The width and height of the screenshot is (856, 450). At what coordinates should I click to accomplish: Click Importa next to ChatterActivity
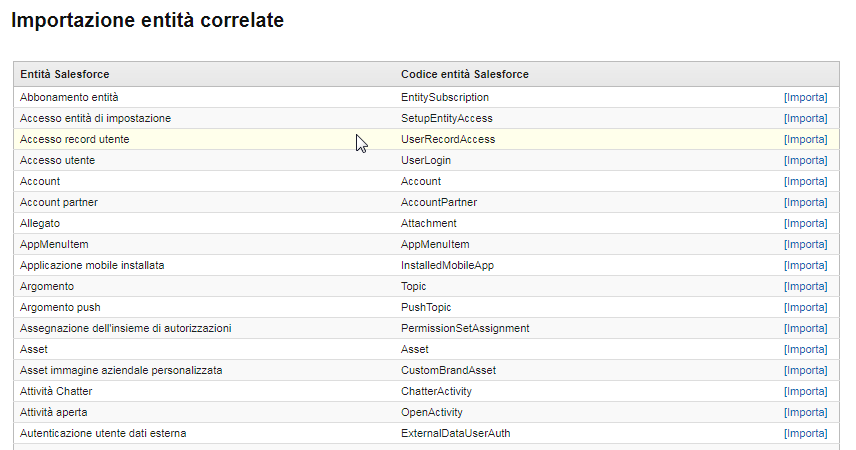click(806, 392)
